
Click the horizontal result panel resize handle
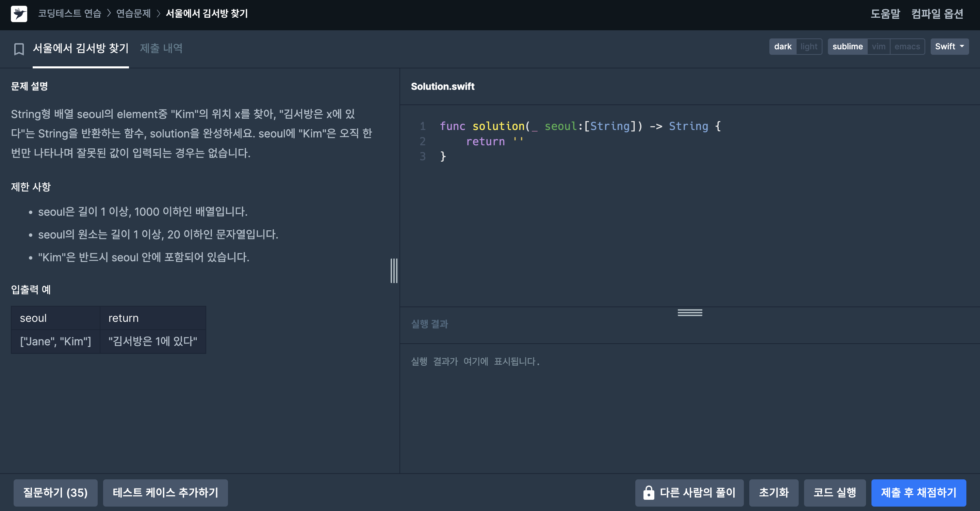click(x=689, y=312)
